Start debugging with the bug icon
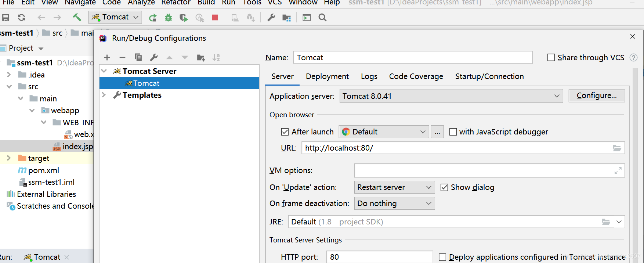Image resolution: width=644 pixels, height=263 pixels. pos(168,17)
